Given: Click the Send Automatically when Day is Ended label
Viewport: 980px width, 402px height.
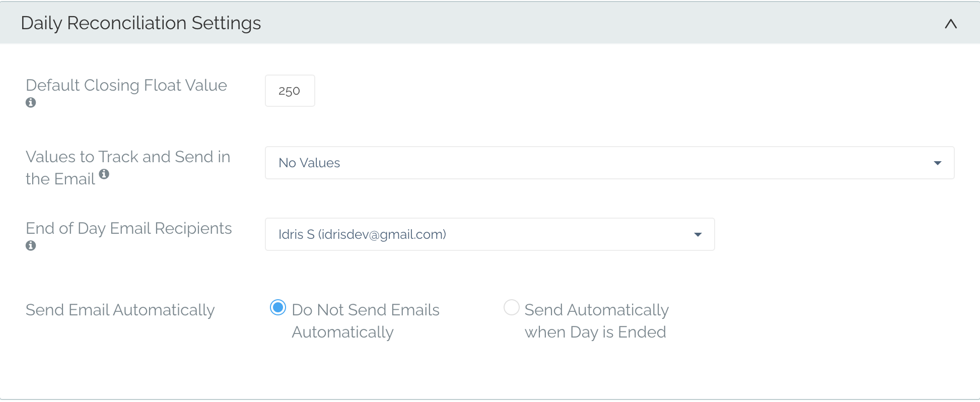Looking at the screenshot, I should 597,321.
